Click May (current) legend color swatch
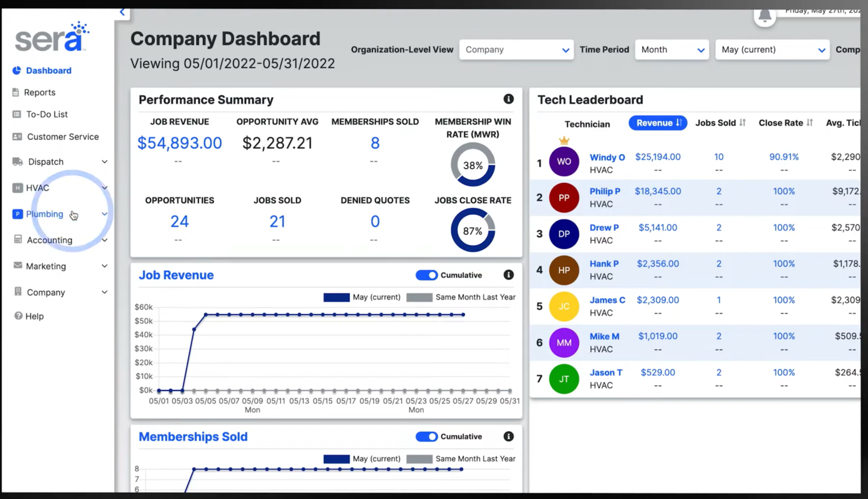 (336, 298)
